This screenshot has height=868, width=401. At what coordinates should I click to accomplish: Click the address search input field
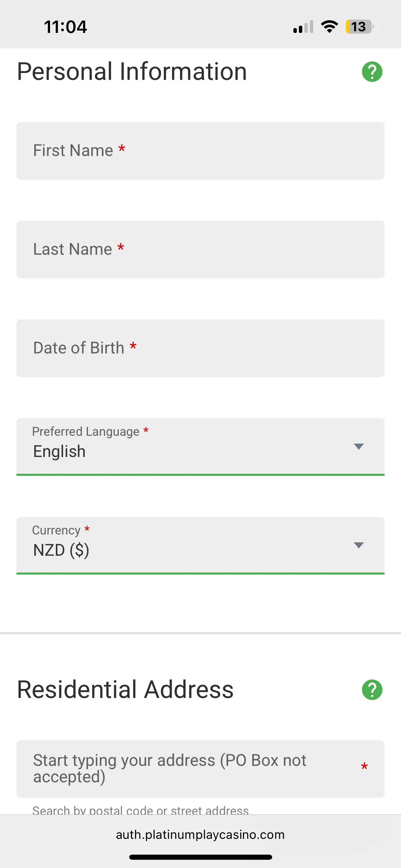pos(192,769)
